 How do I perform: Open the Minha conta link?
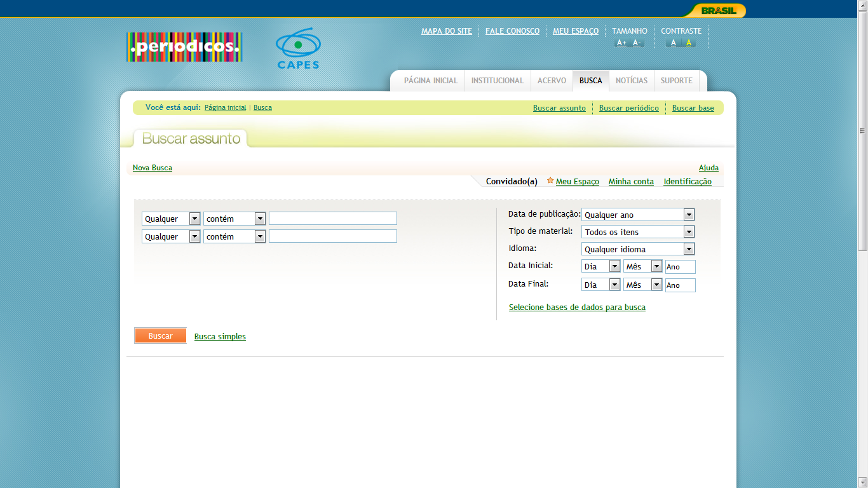pos(631,182)
